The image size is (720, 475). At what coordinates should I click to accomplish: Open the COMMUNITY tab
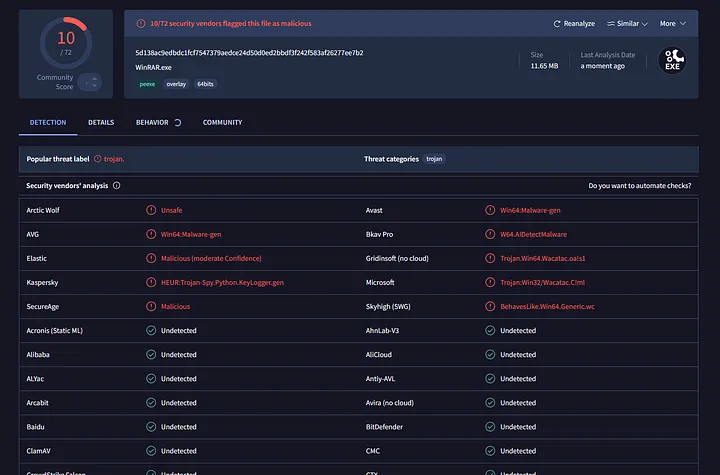click(x=222, y=123)
